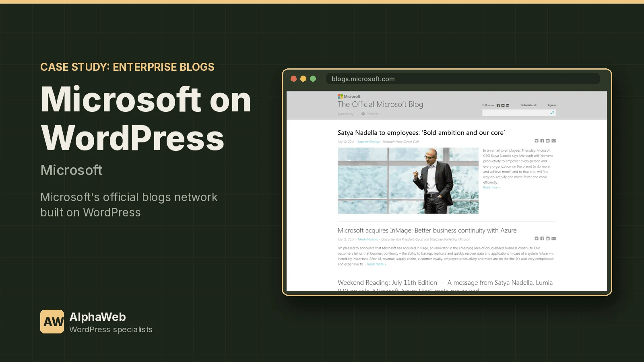Click the yellow minimize dot of browser mockup
This screenshot has height=362, width=644.
[303, 79]
